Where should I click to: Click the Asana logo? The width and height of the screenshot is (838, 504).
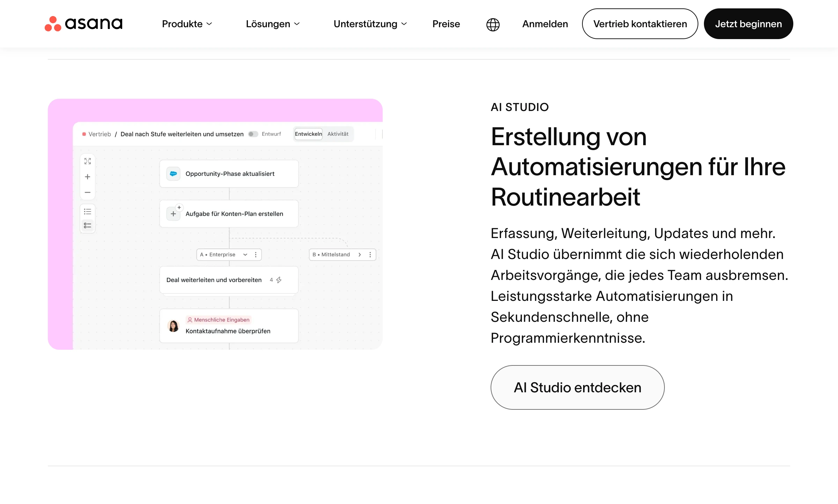coord(83,24)
